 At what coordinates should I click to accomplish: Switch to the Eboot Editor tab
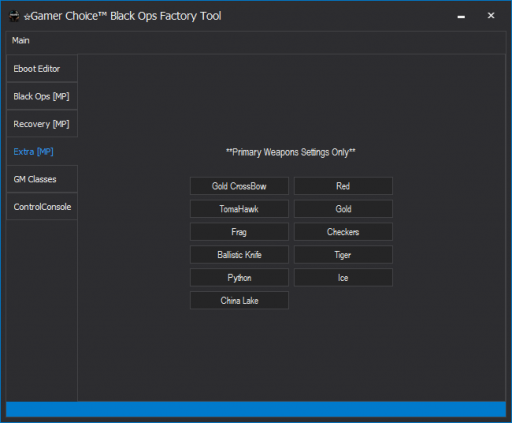(x=42, y=69)
